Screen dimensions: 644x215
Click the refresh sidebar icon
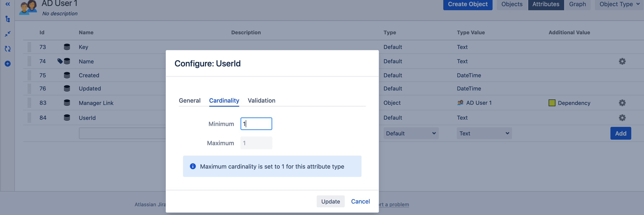coord(8,49)
